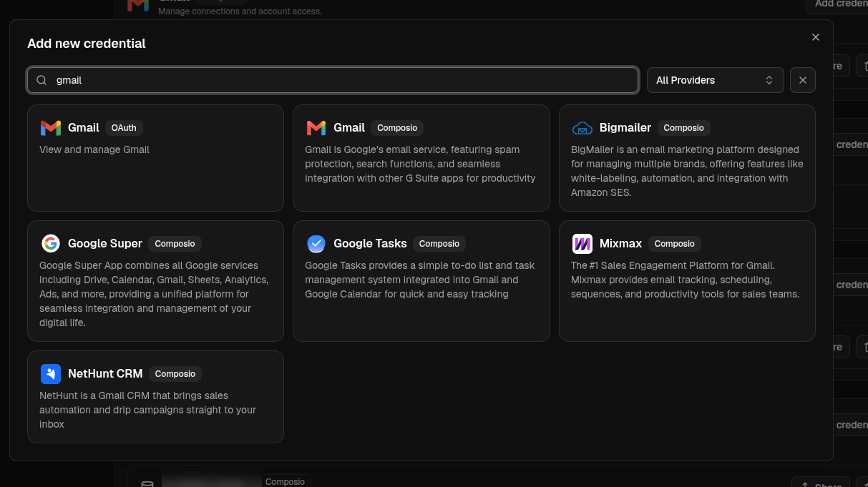
Task: Click the Google Tasks checkmark logo
Action: coord(316,244)
